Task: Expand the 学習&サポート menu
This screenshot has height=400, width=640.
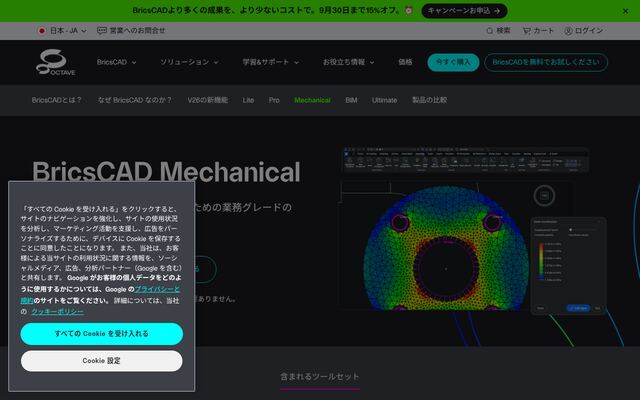Action: pyautogui.click(x=271, y=62)
